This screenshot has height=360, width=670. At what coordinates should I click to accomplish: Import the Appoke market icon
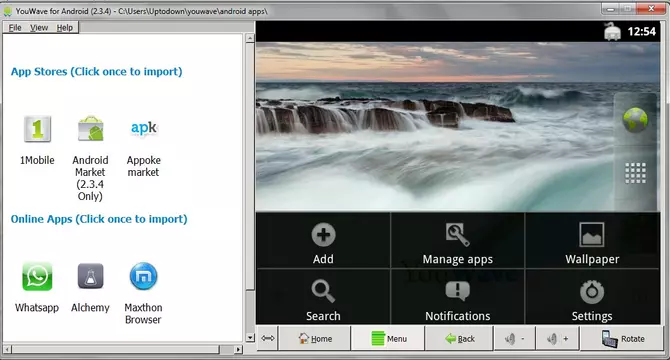144,128
